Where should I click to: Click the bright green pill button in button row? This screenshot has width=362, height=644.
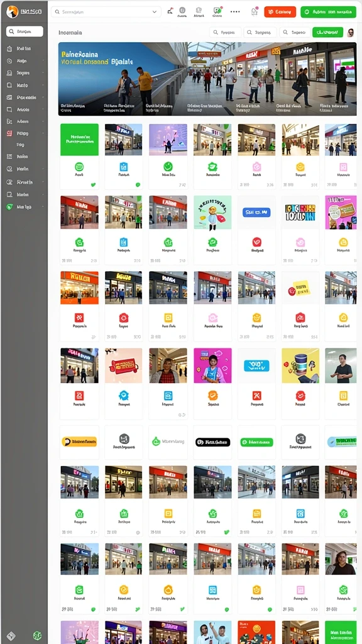(x=256, y=442)
